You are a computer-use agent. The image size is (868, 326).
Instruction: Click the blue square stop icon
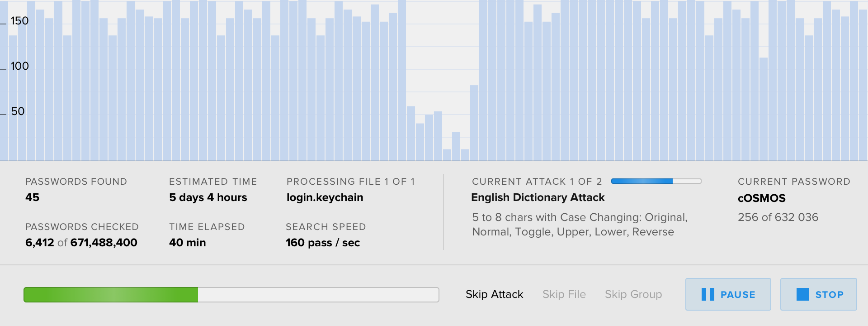tap(802, 294)
